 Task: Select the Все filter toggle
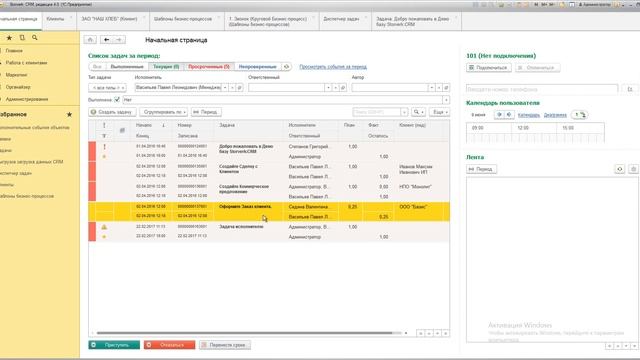click(97, 67)
